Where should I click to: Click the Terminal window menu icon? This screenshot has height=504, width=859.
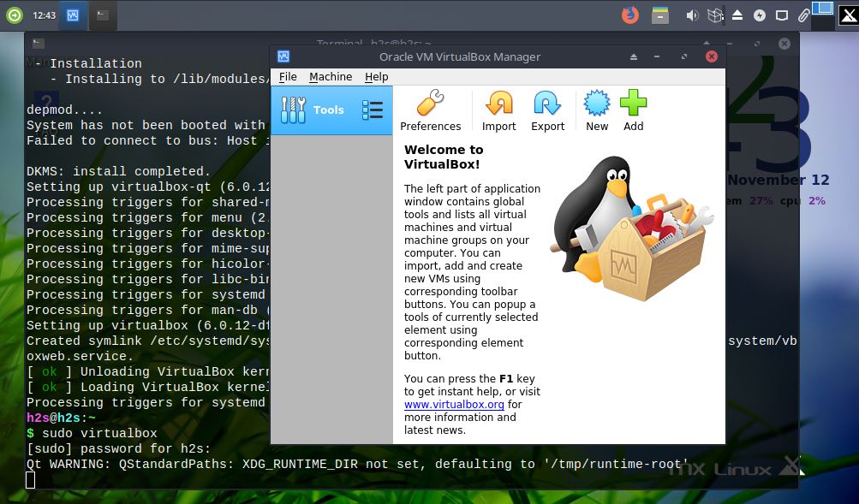click(x=38, y=44)
